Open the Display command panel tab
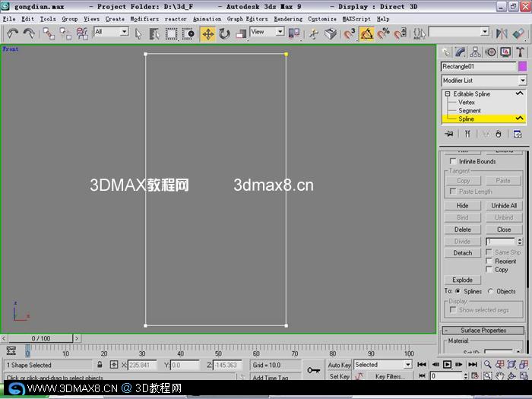The image size is (532, 399). 505,52
